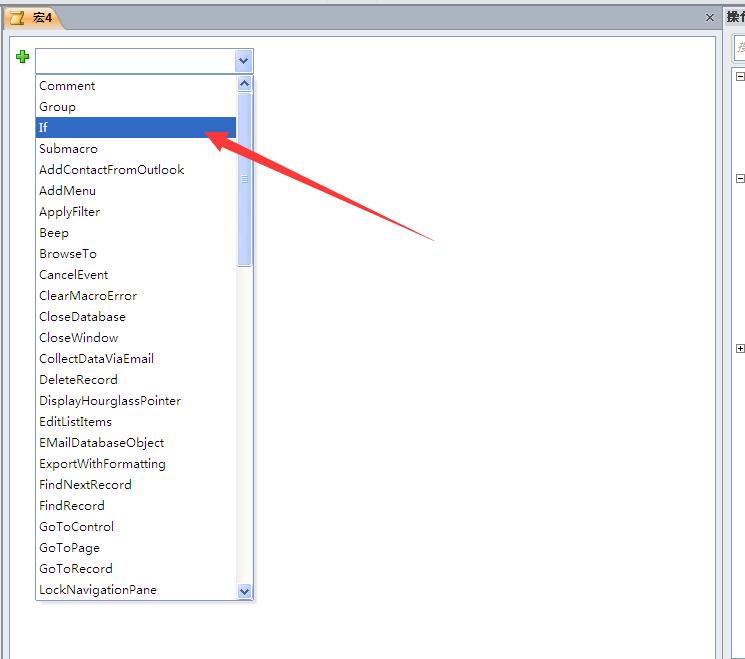Open the add new action dropdown arrow

click(x=243, y=61)
